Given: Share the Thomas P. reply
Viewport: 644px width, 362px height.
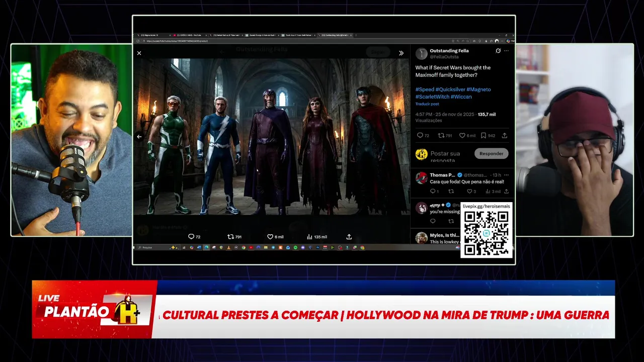Looking at the screenshot, I should [x=506, y=191].
